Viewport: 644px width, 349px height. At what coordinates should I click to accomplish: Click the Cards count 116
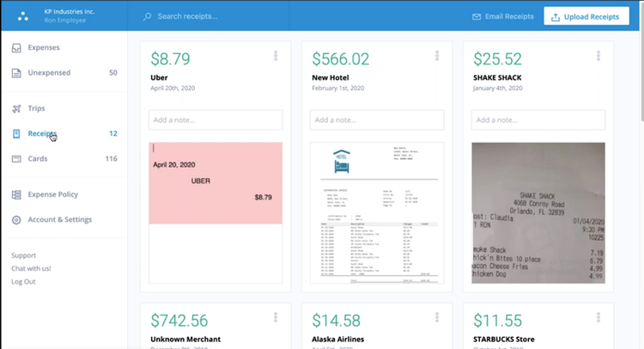(112, 159)
